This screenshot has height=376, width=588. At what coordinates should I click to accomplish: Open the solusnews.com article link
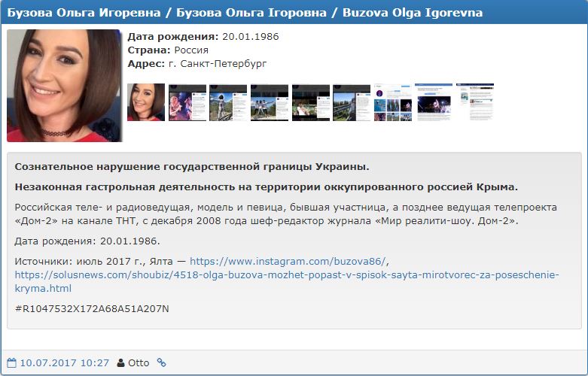pos(287,281)
